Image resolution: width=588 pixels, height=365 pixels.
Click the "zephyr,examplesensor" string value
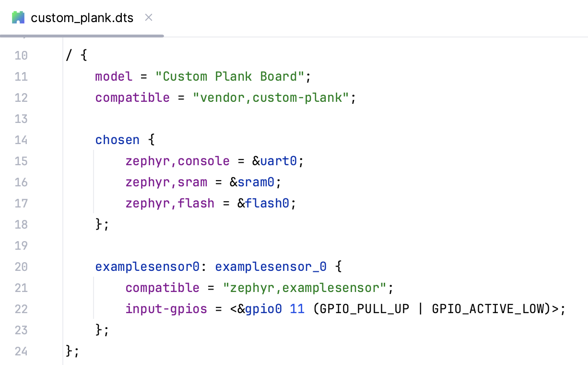(x=307, y=288)
